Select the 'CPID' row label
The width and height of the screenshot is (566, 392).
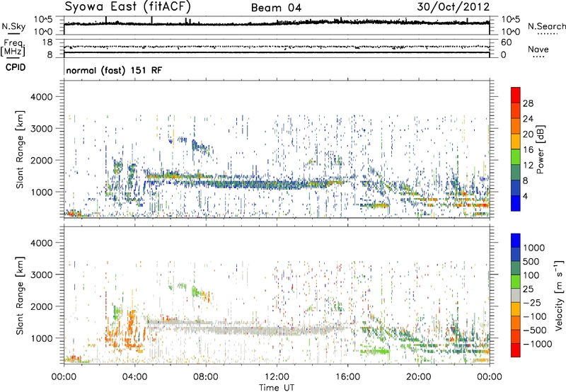click(x=16, y=67)
